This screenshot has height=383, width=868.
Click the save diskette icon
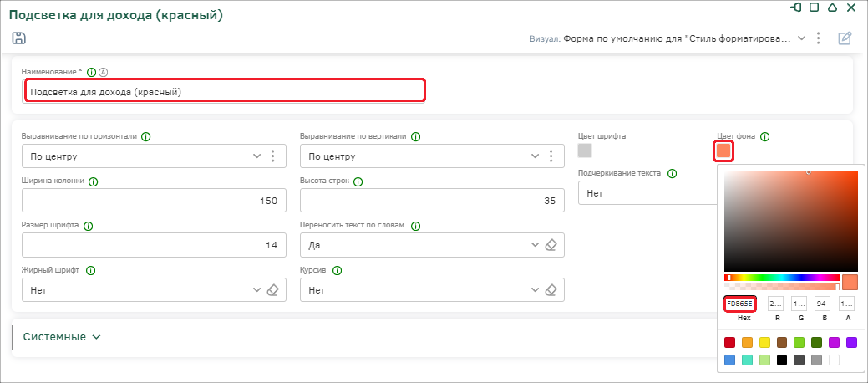tap(19, 38)
